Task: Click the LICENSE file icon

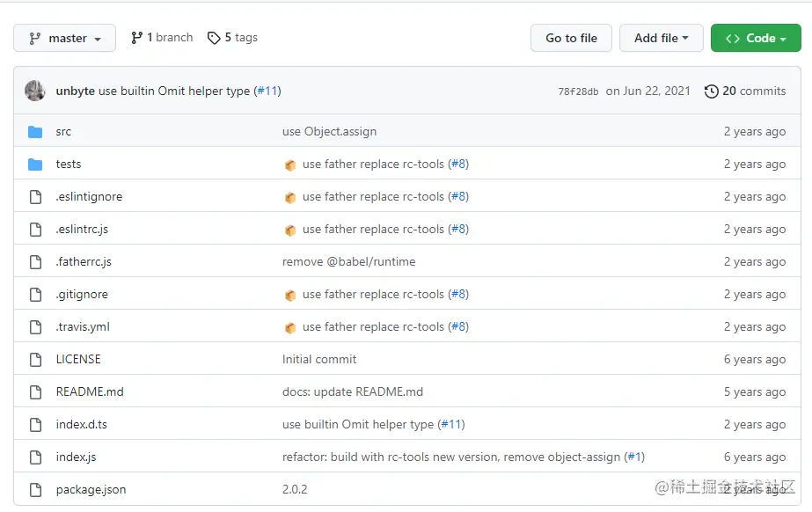Action: [35, 360]
